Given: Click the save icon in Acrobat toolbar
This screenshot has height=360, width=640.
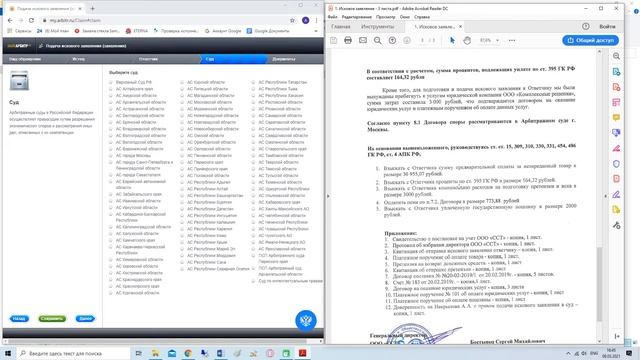Looking at the screenshot, I should tap(333, 40).
